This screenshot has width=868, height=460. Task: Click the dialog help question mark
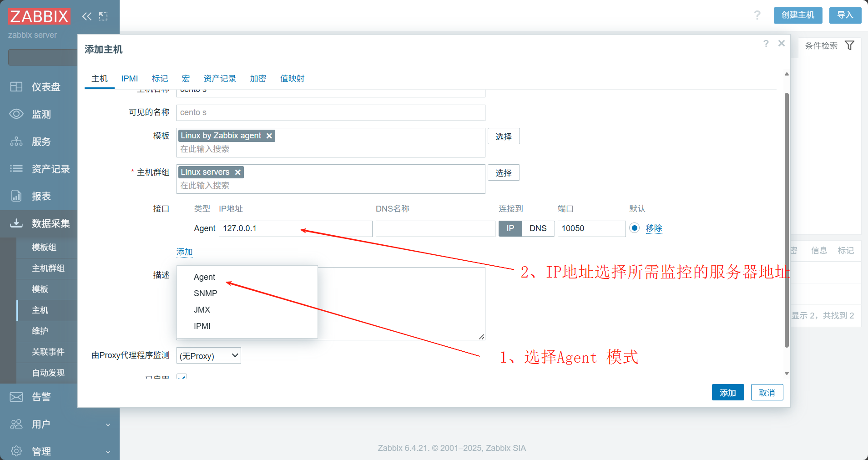tap(766, 44)
